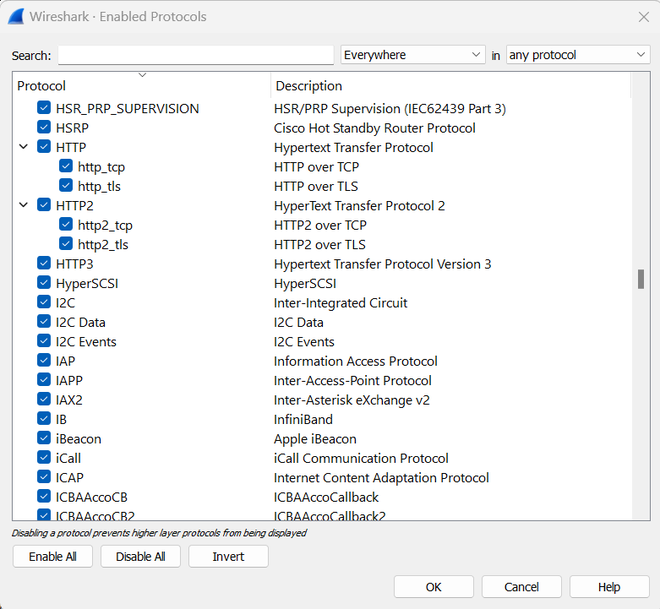Screen dimensions: 660x609
Task: Click the Cisco Hot Standby Router Protocol description
Action: [x=375, y=128]
